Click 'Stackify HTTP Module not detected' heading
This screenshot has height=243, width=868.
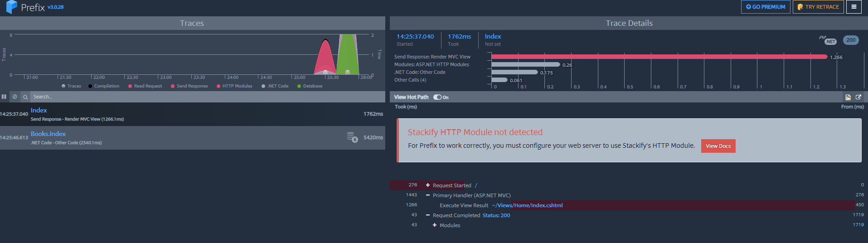coord(475,132)
